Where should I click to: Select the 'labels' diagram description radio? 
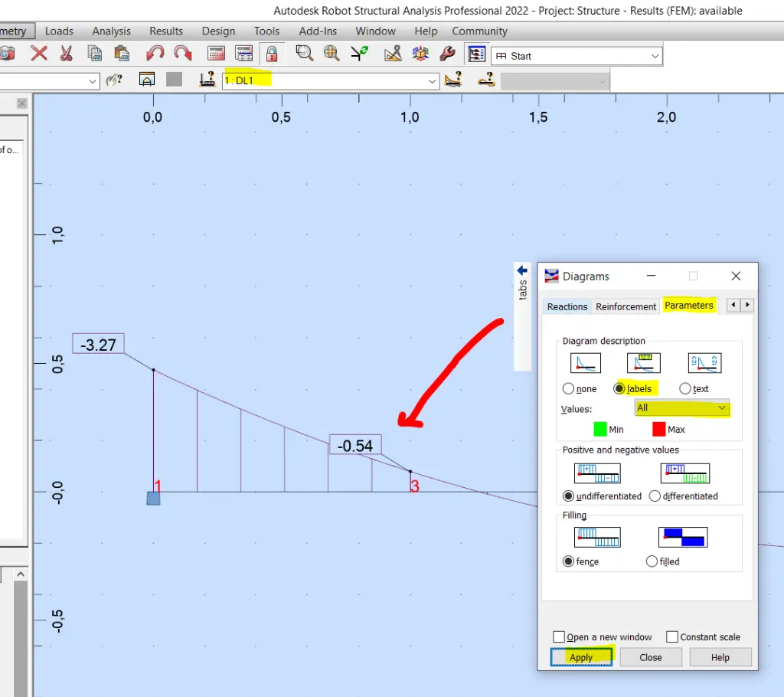619,389
